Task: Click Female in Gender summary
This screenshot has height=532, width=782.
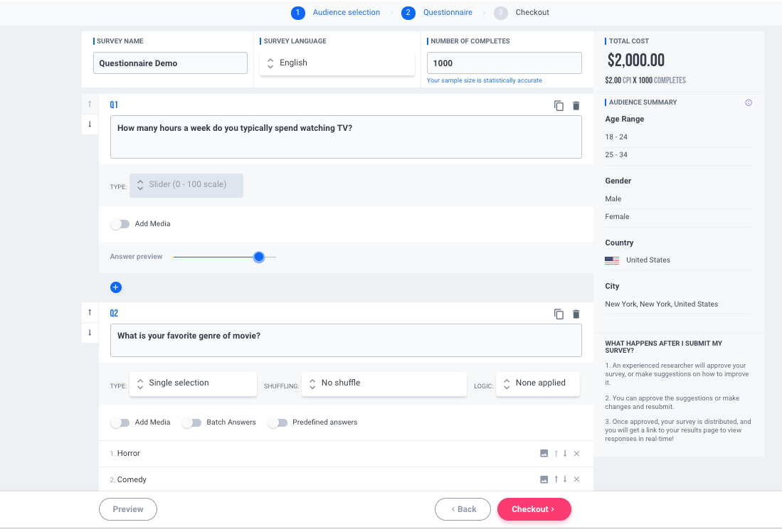Action: 618,216
